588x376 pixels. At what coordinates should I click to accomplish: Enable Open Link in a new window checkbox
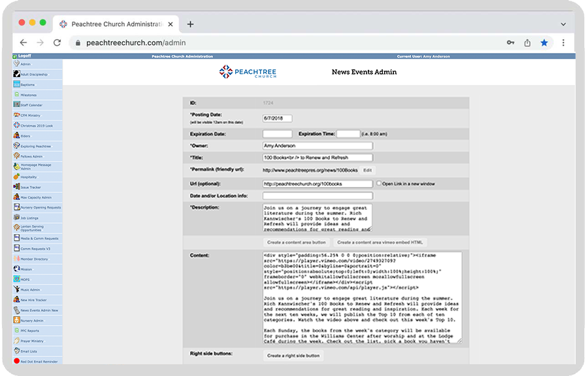click(379, 184)
